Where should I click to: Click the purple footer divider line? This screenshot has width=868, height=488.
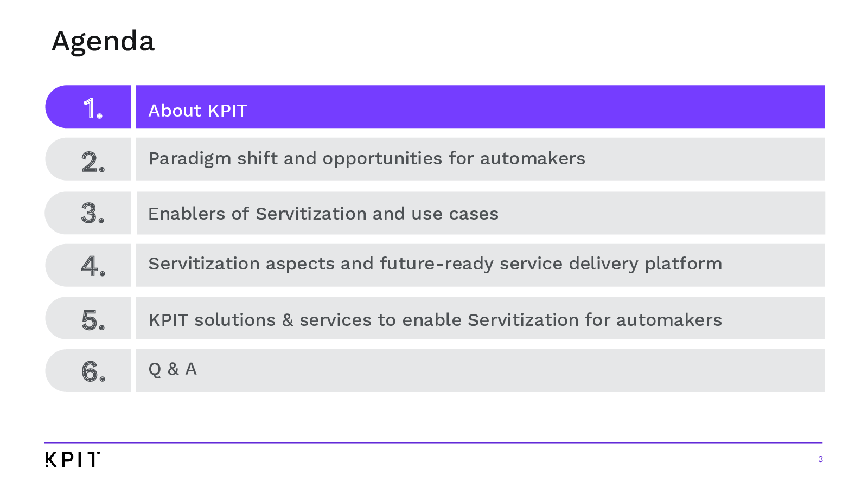tap(433, 443)
